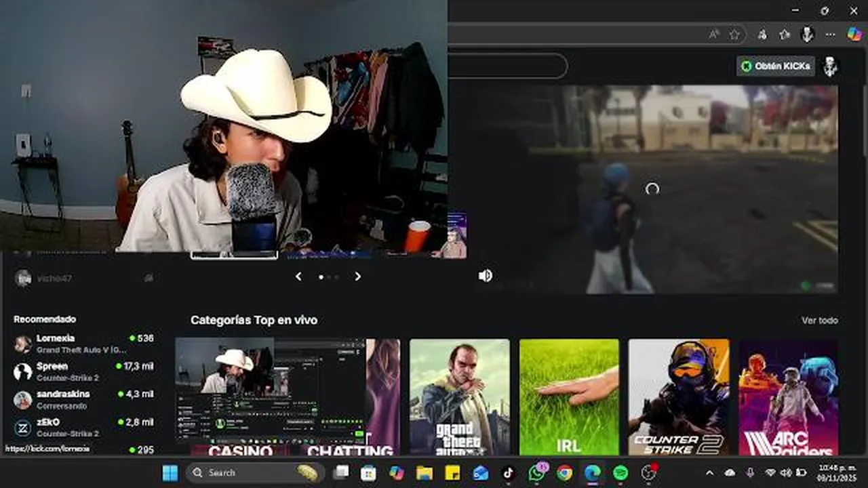Open Grand Theft Auto category card
868x488 pixels.
pyautogui.click(x=459, y=397)
